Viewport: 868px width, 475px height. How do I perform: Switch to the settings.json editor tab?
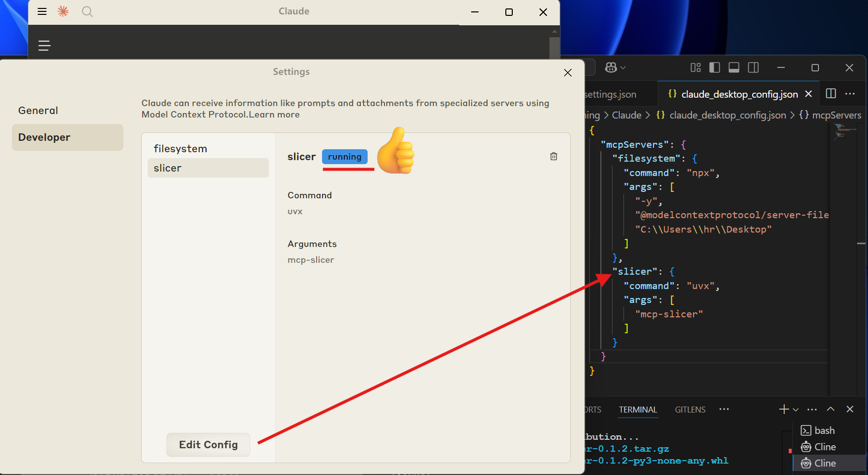pyautogui.click(x=610, y=94)
